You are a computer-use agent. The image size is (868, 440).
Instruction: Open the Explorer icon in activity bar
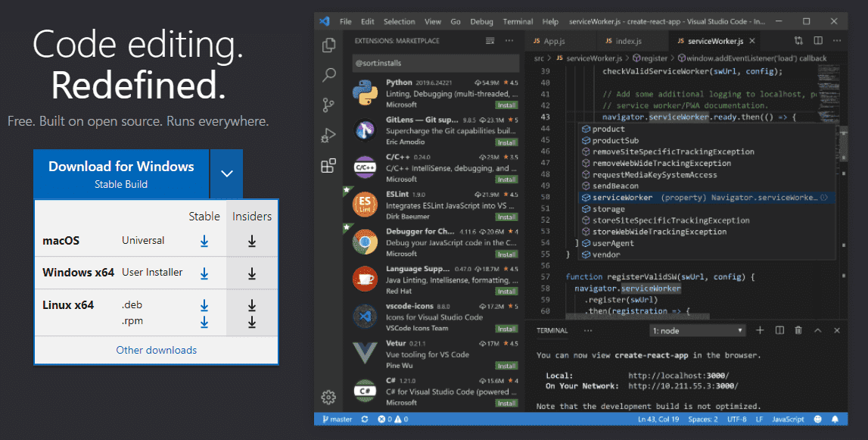coord(328,45)
